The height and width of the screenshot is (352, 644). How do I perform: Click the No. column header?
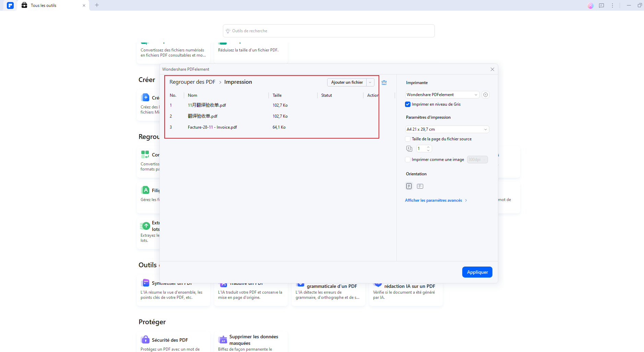click(x=173, y=95)
